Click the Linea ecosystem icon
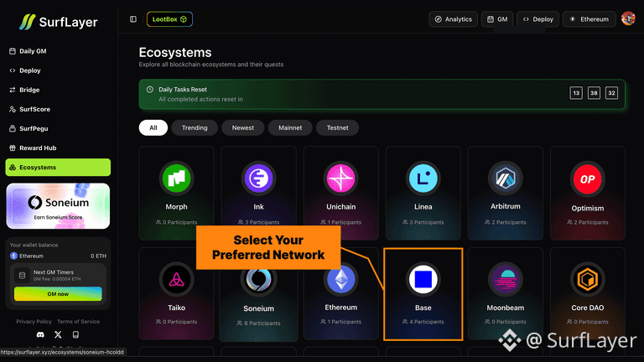 [423, 178]
